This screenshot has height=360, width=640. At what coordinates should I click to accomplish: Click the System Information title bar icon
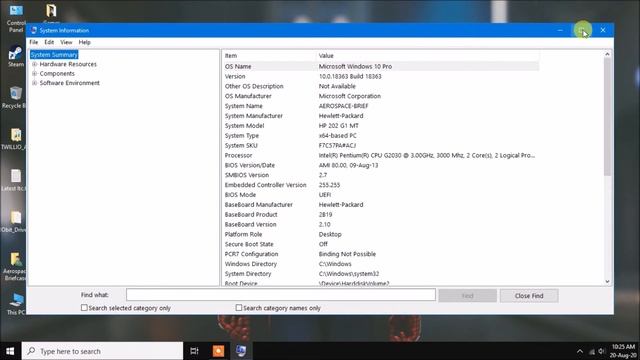(33, 30)
